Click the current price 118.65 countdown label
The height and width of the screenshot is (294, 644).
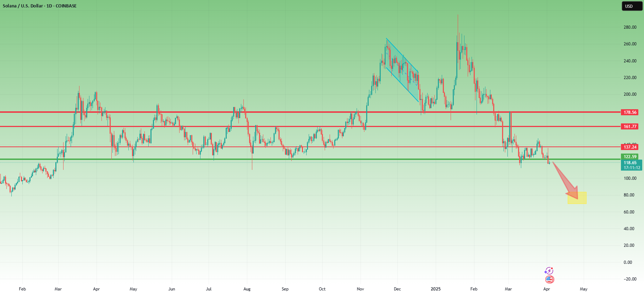631,165
